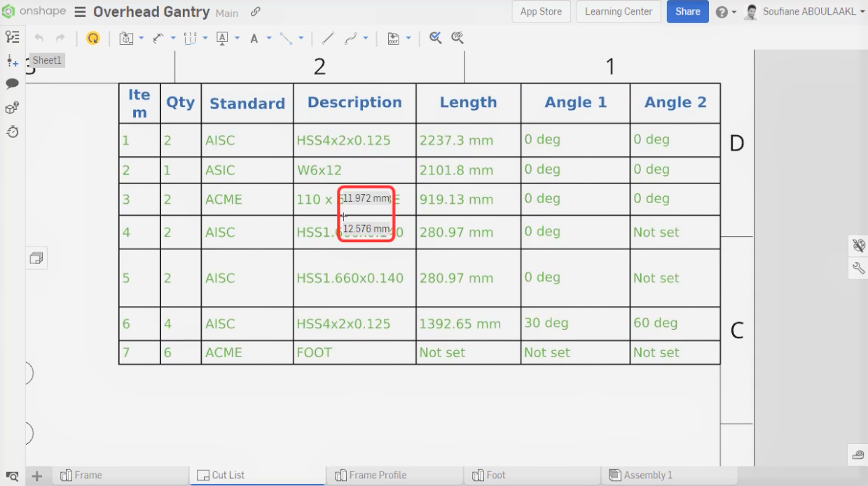Expand the point line tool dropdown arrow
The width and height of the screenshot is (868, 486).
tap(301, 39)
